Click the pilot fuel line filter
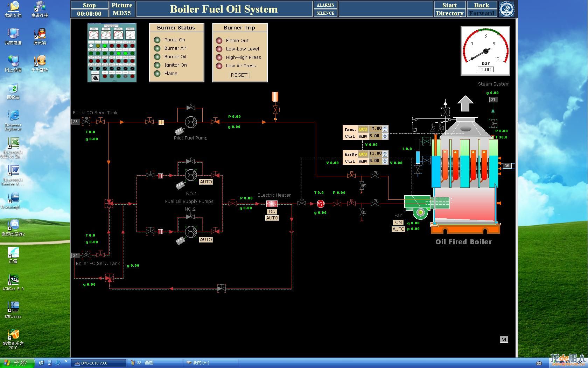 pos(161,122)
